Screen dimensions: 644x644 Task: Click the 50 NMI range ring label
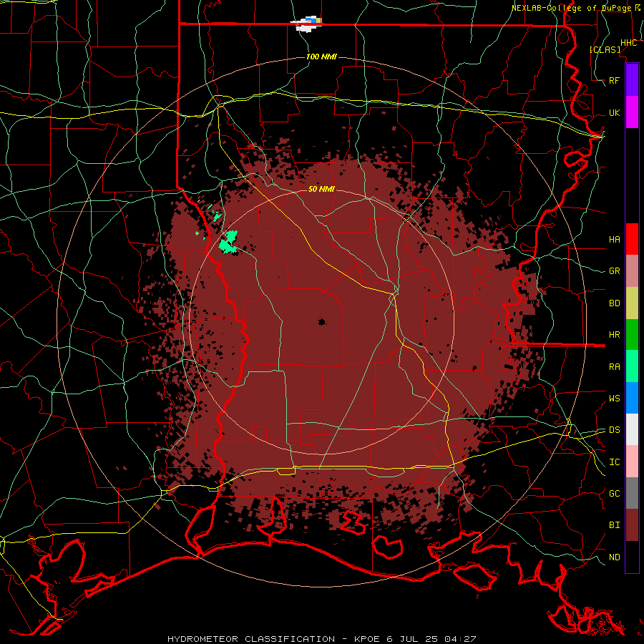tap(321, 189)
